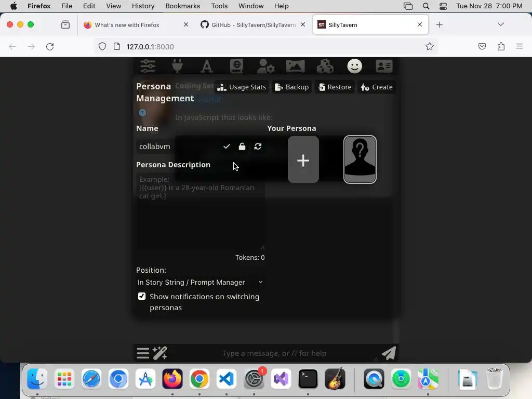The height and width of the screenshot is (399, 532).
Task: Click the persona Backup button
Action: tap(292, 87)
